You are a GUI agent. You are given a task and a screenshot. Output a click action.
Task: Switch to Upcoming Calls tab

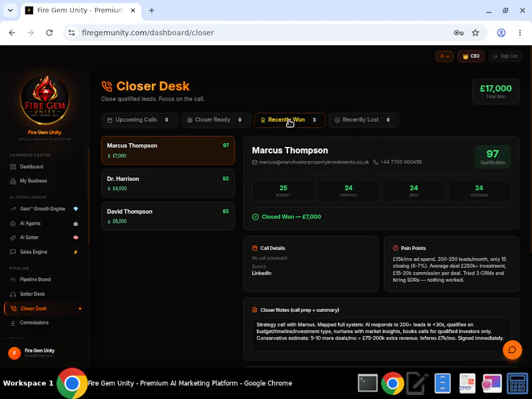[x=140, y=120]
